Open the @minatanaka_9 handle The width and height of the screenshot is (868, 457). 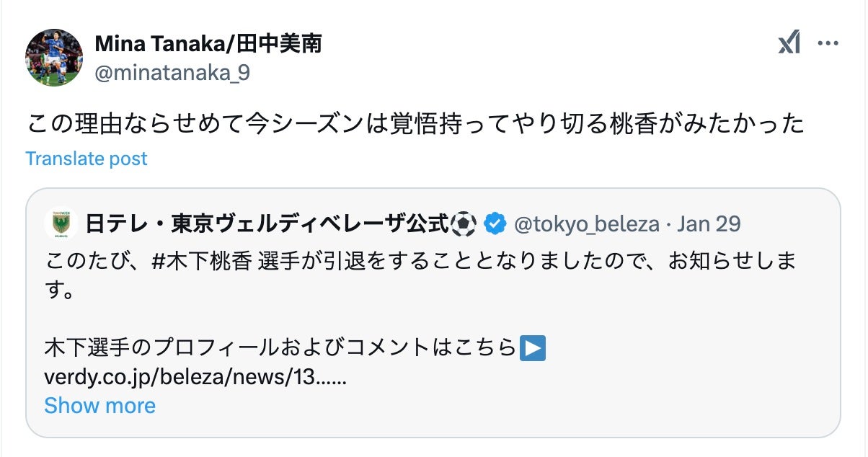point(172,72)
